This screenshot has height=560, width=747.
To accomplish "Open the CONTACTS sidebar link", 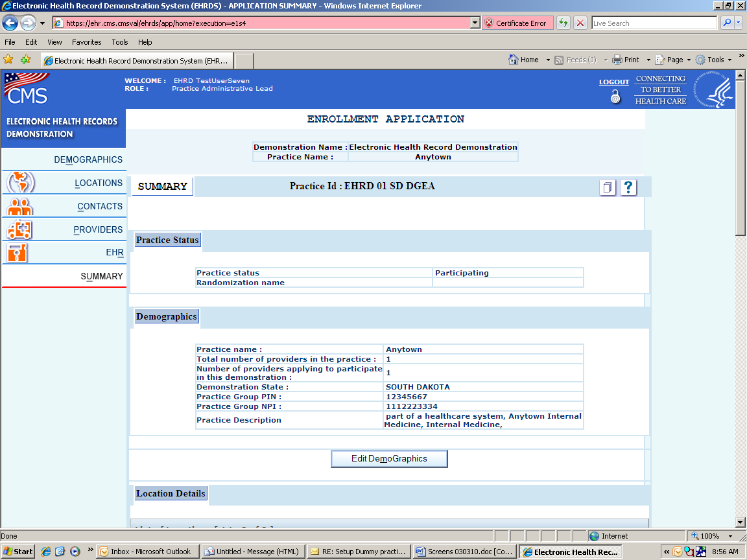I will click(100, 206).
